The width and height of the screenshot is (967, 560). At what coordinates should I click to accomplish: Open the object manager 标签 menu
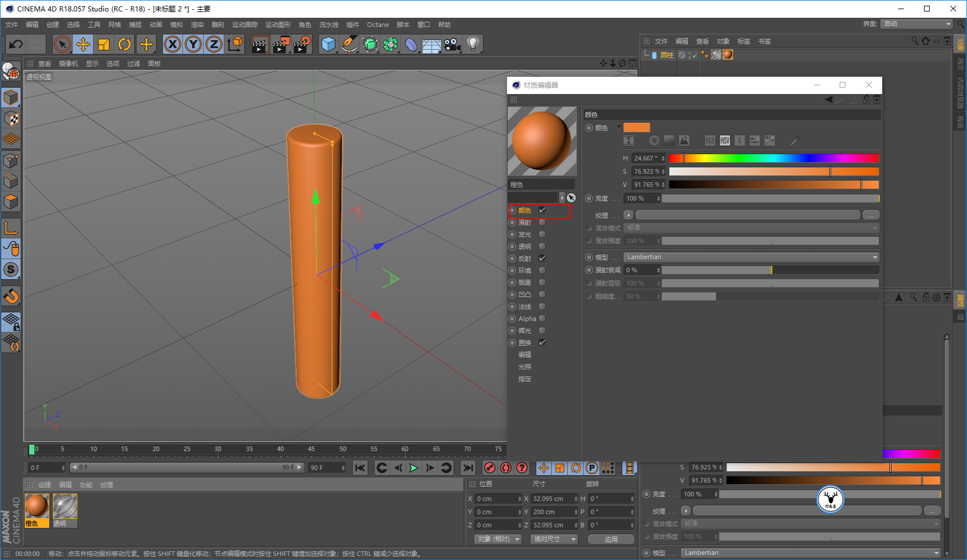[744, 41]
